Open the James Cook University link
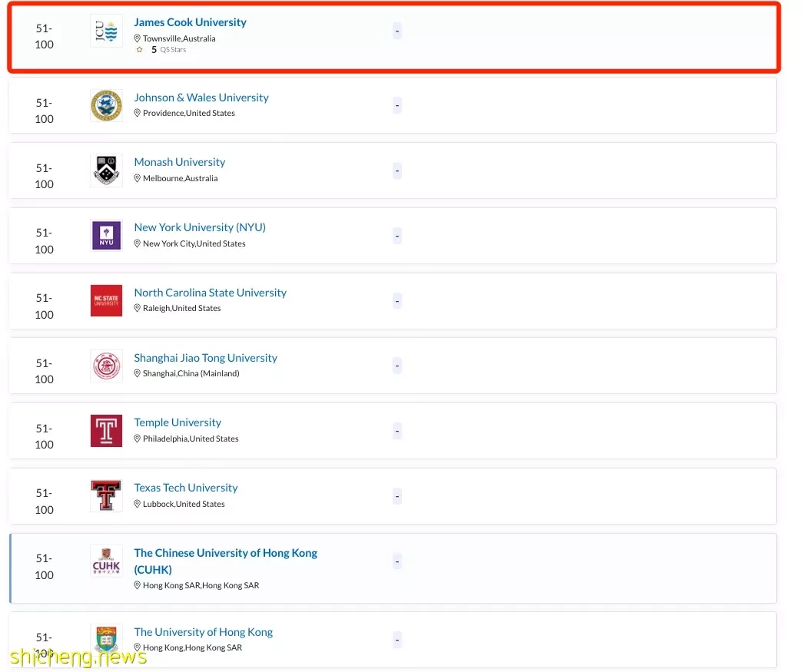803x672 pixels. [x=190, y=22]
